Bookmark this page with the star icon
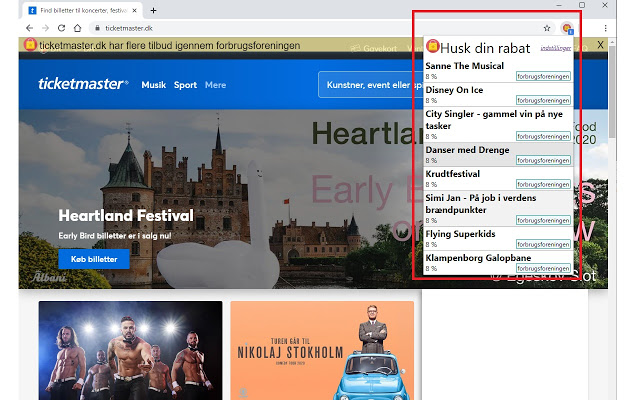640x400 pixels. 547,28
